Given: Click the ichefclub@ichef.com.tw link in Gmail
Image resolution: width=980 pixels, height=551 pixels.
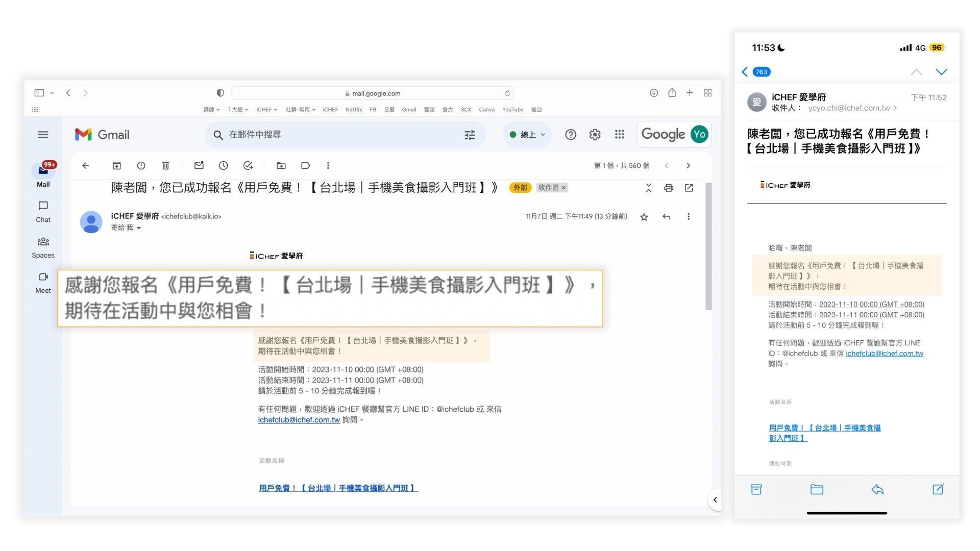Looking at the screenshot, I should tap(299, 420).
